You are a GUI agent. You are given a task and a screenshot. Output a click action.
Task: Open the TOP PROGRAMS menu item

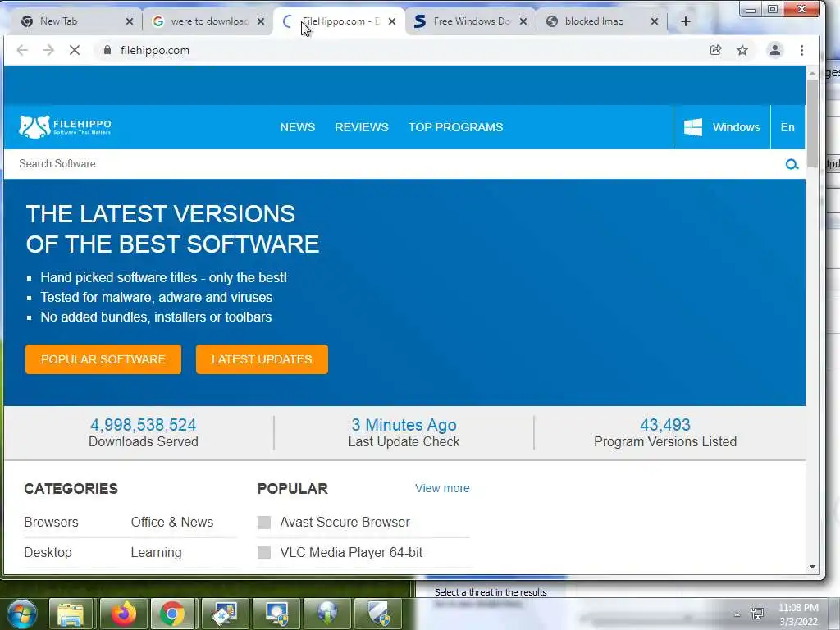[x=456, y=127]
